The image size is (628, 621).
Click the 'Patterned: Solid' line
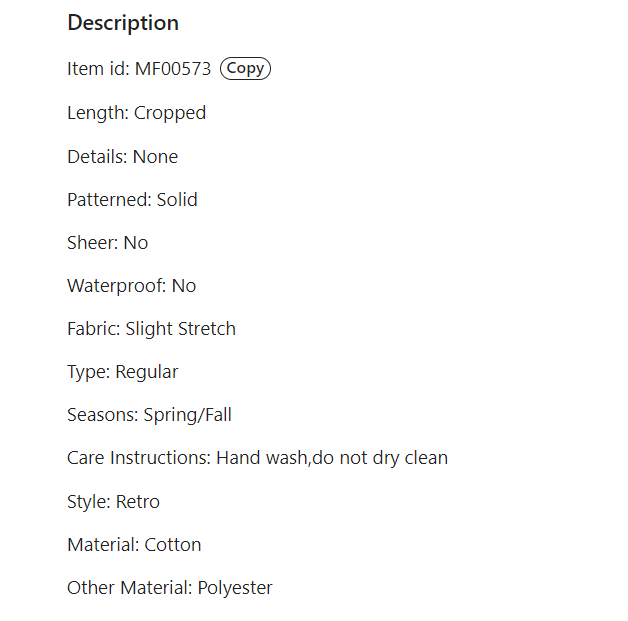click(x=132, y=200)
